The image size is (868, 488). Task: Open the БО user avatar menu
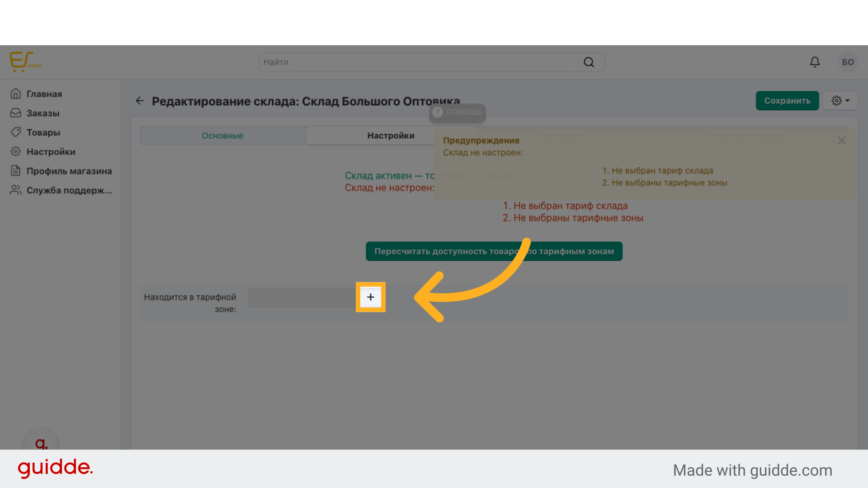[x=848, y=62]
